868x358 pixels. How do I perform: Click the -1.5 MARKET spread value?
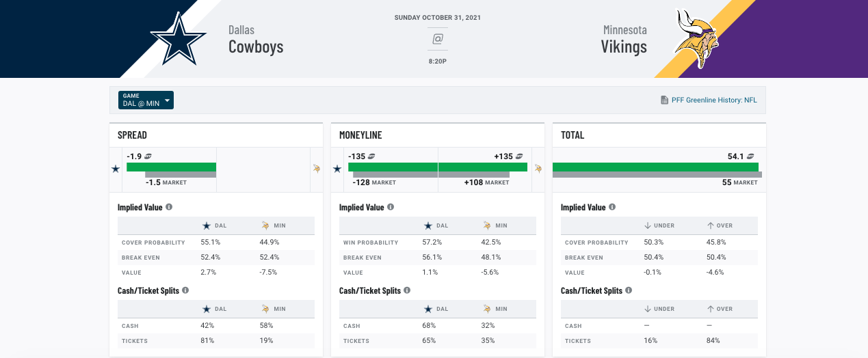coord(166,182)
